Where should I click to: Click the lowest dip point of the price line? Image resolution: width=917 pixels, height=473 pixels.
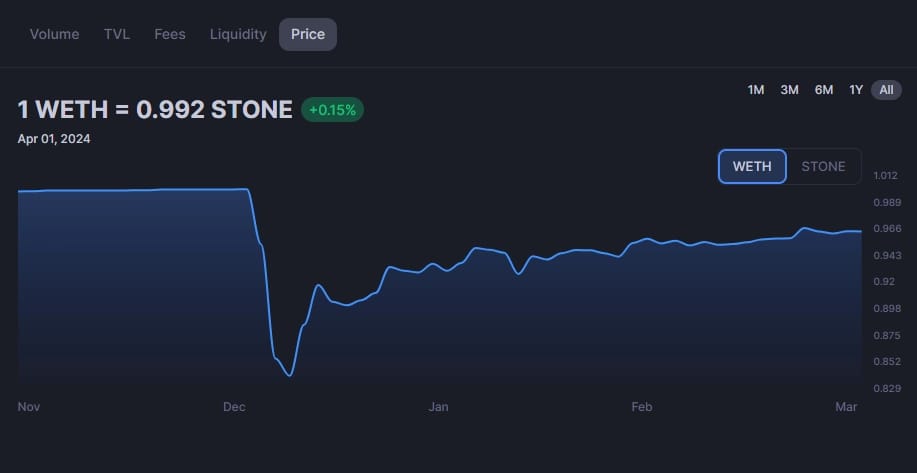click(x=289, y=375)
